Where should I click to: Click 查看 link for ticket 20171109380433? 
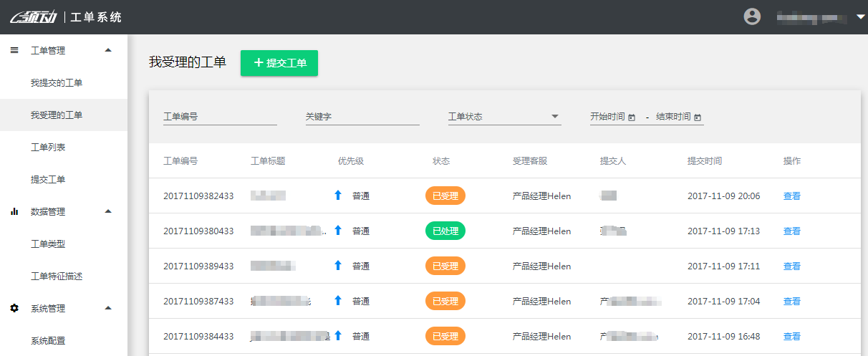pyautogui.click(x=791, y=231)
